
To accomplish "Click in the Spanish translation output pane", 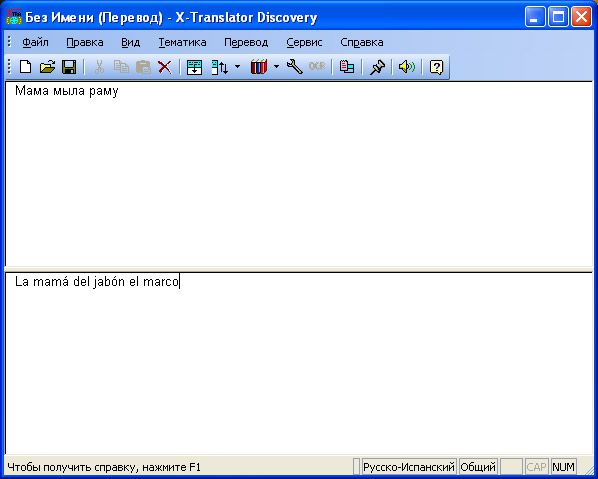I will [299, 363].
